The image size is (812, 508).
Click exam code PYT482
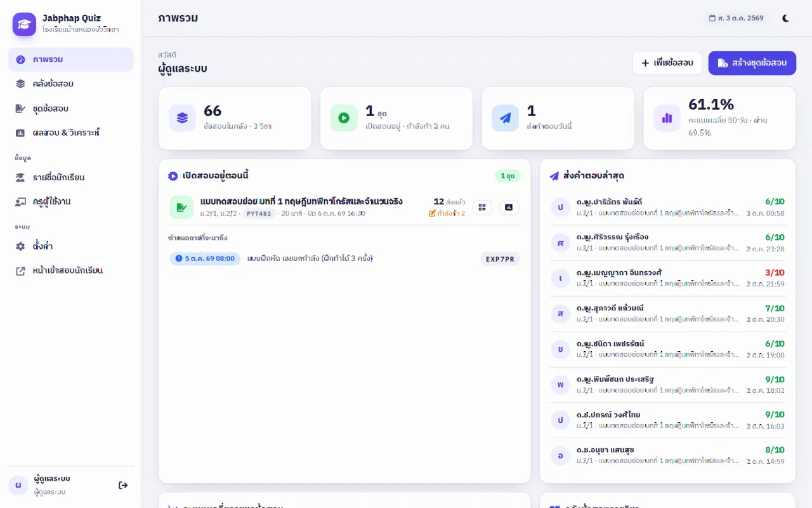point(259,213)
